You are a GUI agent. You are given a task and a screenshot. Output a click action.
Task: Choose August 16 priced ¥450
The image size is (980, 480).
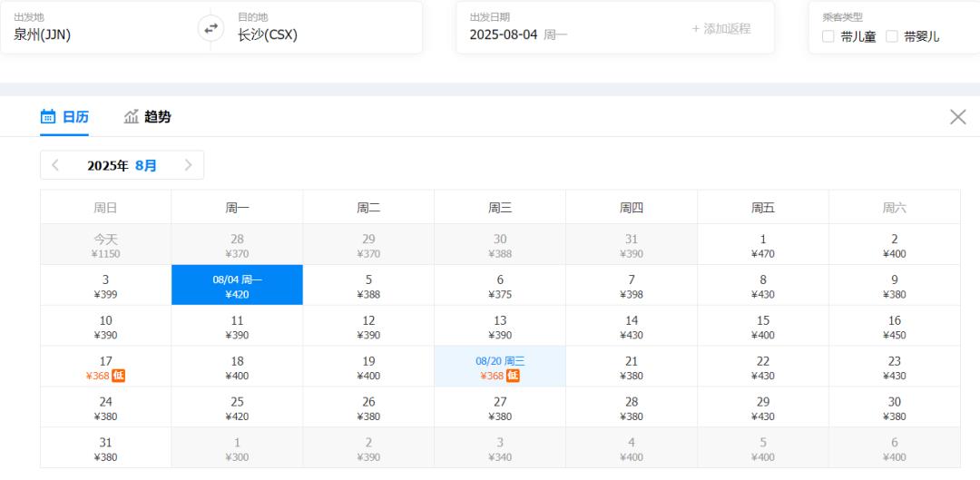[895, 326]
